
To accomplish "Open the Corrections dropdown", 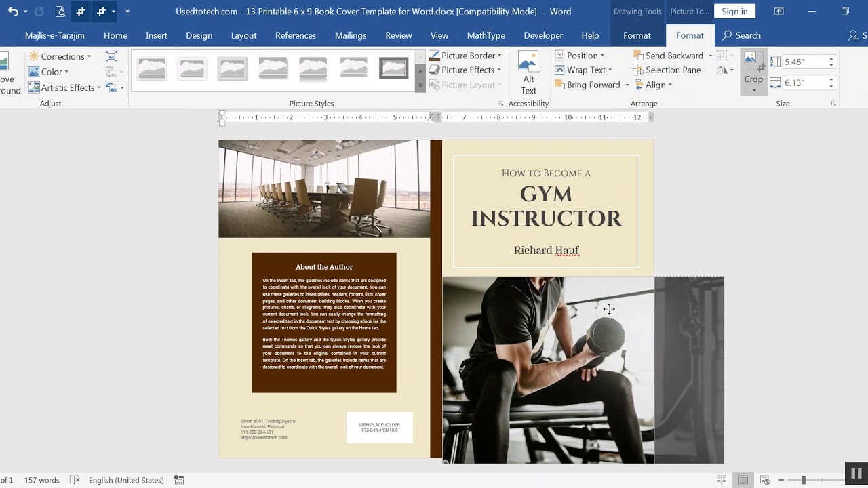I will pyautogui.click(x=60, y=56).
